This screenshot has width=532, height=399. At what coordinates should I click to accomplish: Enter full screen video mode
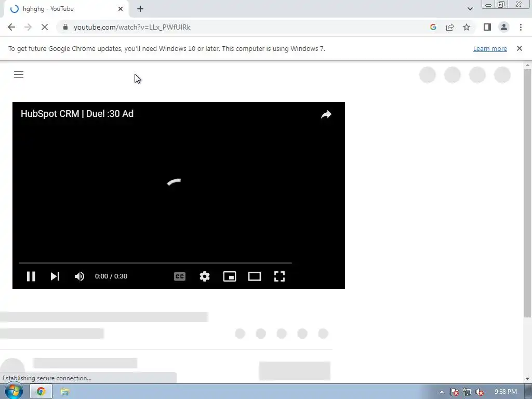(x=279, y=276)
